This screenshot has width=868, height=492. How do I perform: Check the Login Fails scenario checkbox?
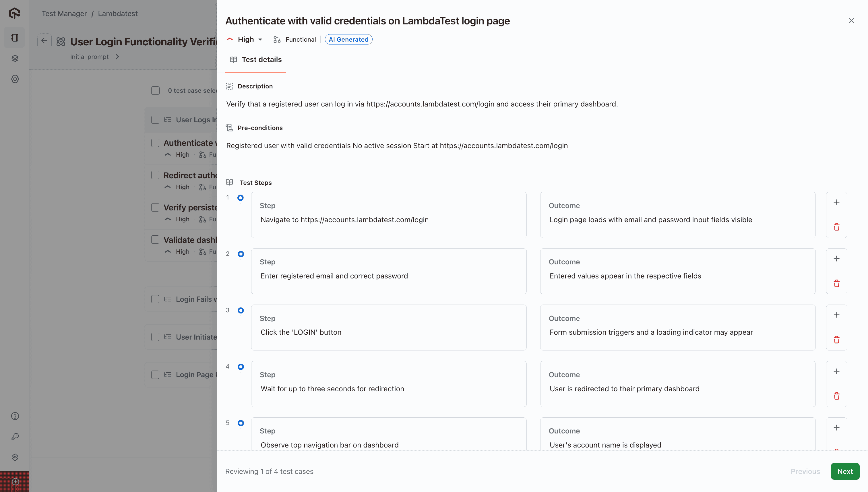coord(155,299)
